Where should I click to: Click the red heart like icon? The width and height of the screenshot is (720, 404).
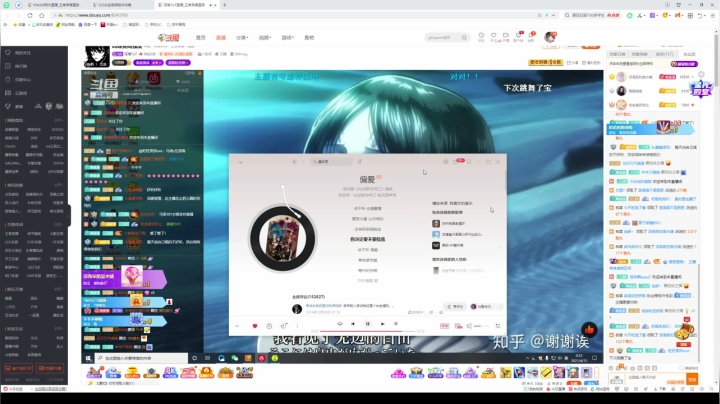click(255, 326)
